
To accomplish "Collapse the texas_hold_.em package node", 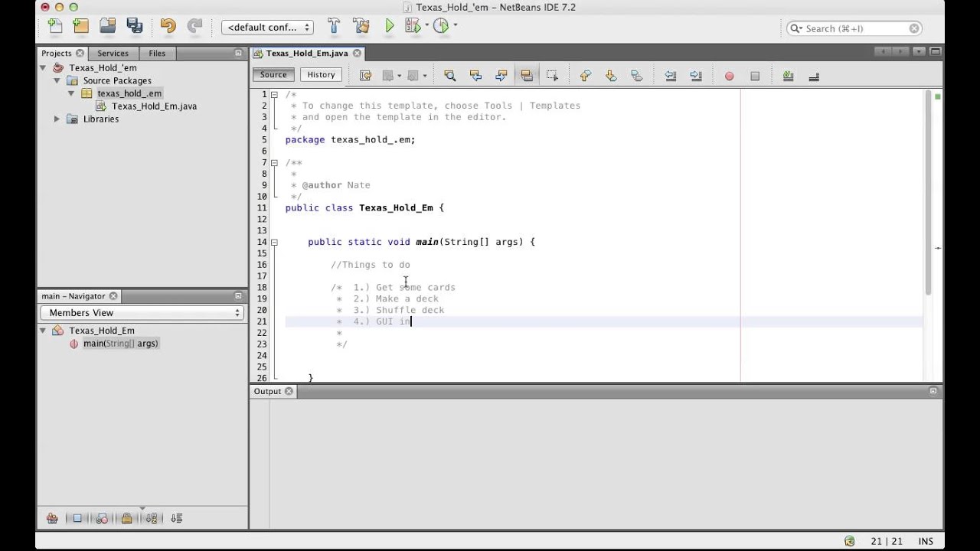I will [x=71, y=93].
